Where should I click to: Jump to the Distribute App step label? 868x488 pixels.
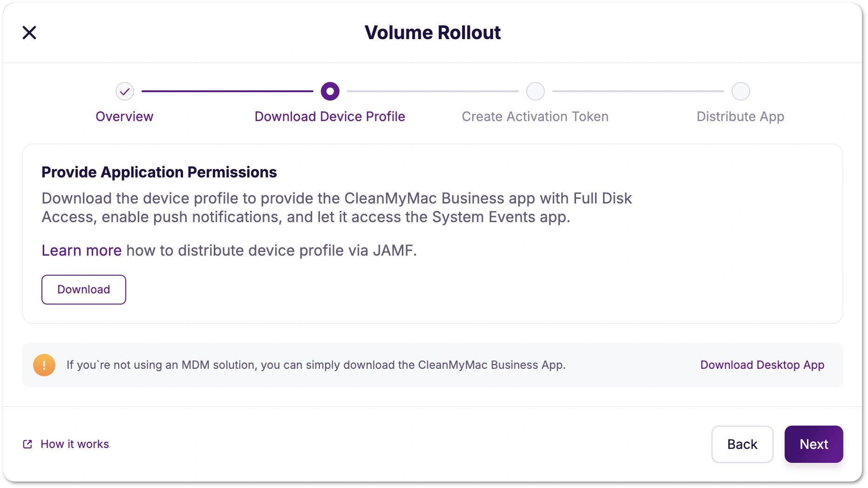click(740, 116)
